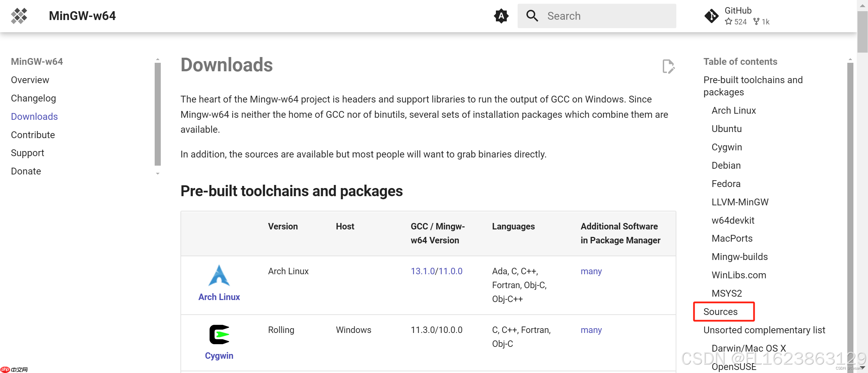The width and height of the screenshot is (868, 373).
Task: Click the GitHub forks count icon
Action: (756, 22)
